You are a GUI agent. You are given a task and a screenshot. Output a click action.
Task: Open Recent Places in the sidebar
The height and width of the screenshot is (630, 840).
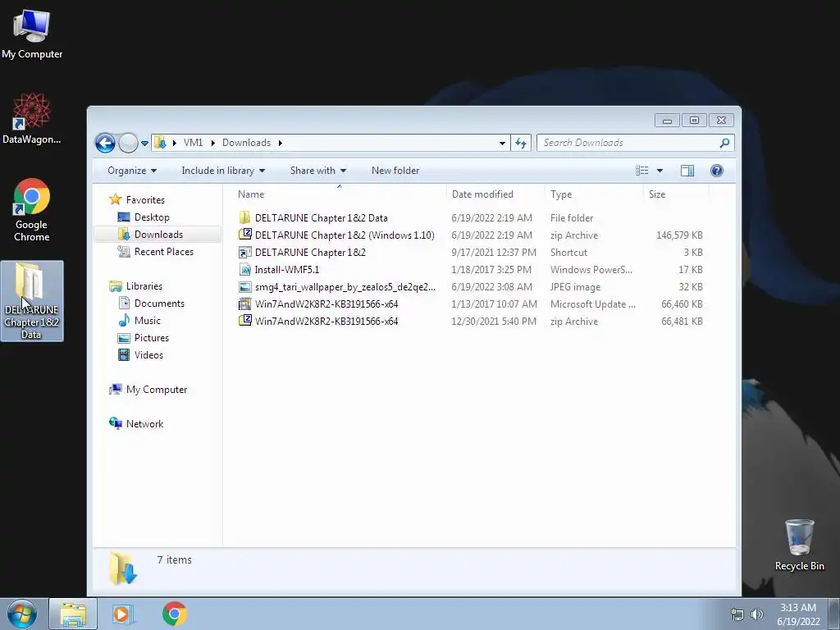[x=163, y=252]
